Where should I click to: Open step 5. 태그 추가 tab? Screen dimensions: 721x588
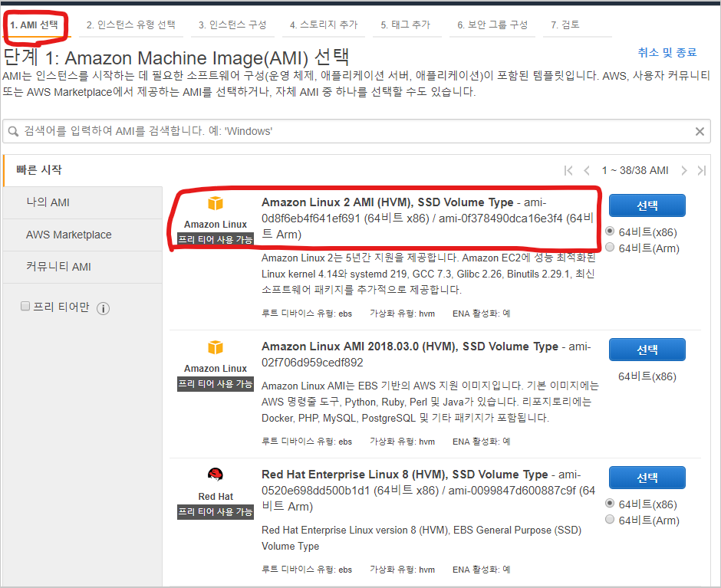click(406, 25)
